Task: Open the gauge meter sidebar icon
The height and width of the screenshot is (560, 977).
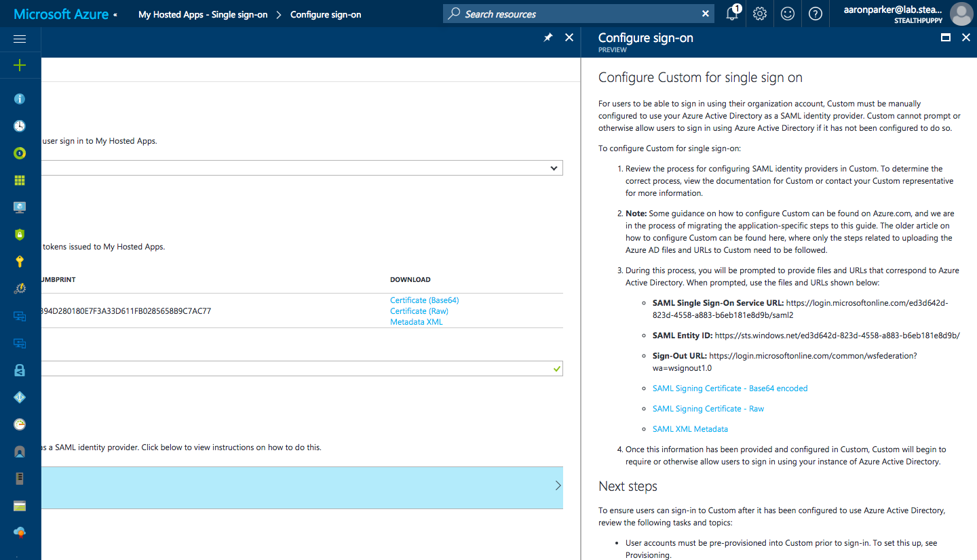Action: [20, 424]
